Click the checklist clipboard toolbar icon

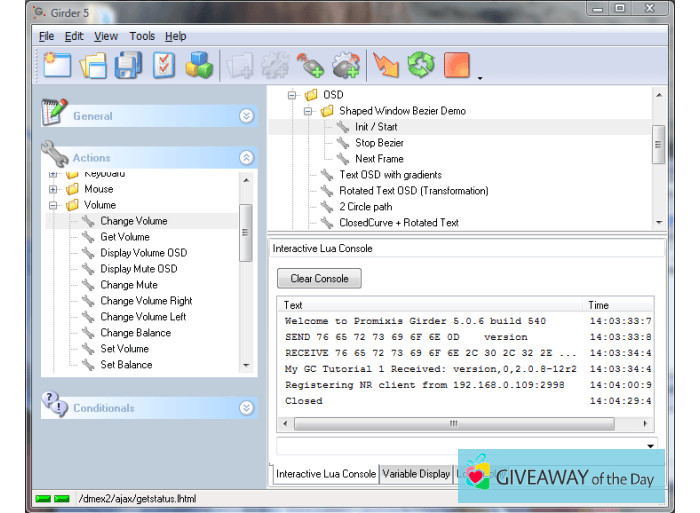coord(164,66)
